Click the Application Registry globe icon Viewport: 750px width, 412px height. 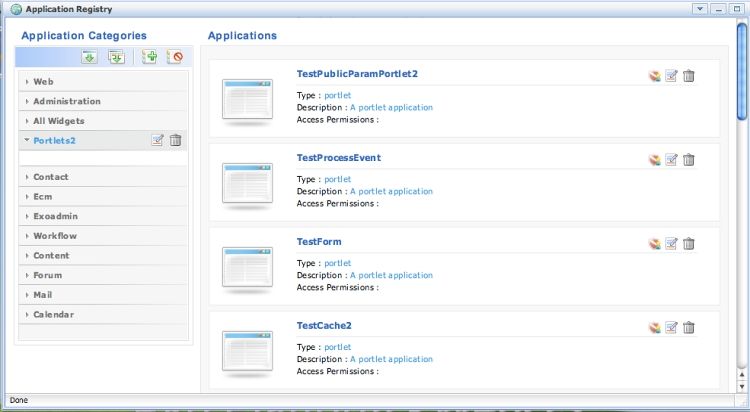coord(16,9)
